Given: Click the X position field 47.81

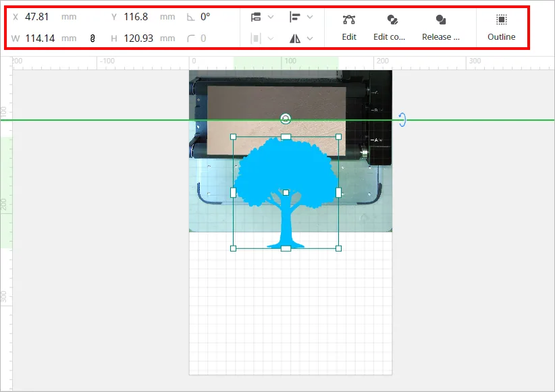Looking at the screenshot, I should tap(37, 17).
